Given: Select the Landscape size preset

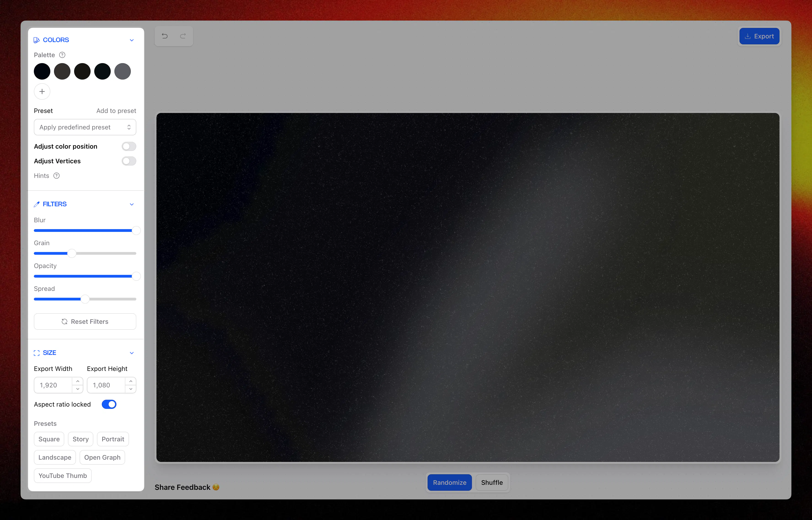Looking at the screenshot, I should 55,457.
